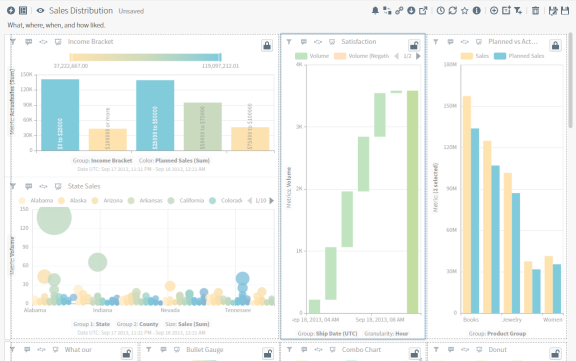Delete dashboard using trash icon
The width and height of the screenshot is (576, 361).
pos(536,11)
